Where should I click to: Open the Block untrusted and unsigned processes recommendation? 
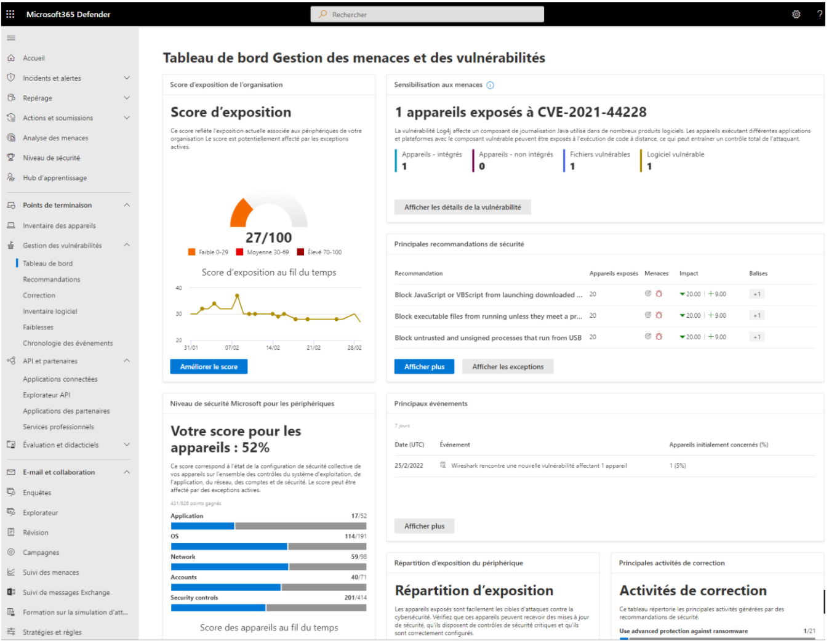(488, 338)
